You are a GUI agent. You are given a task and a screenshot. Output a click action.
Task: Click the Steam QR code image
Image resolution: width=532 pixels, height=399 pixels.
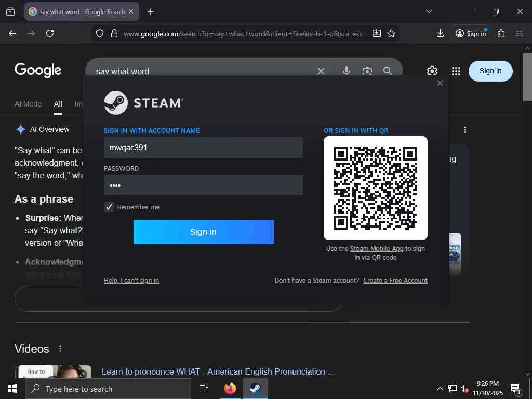click(x=375, y=188)
